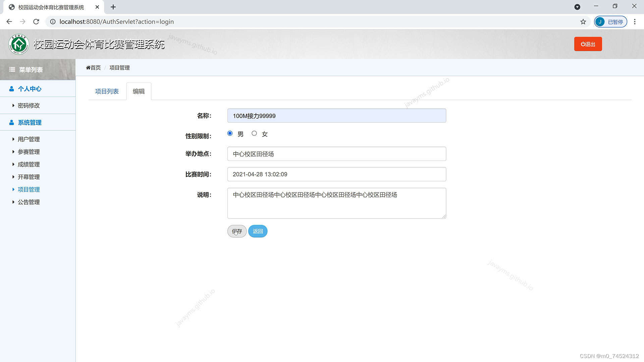644x362 pixels.
Task: Click the 比赛时间 date input field
Action: pos(336,174)
